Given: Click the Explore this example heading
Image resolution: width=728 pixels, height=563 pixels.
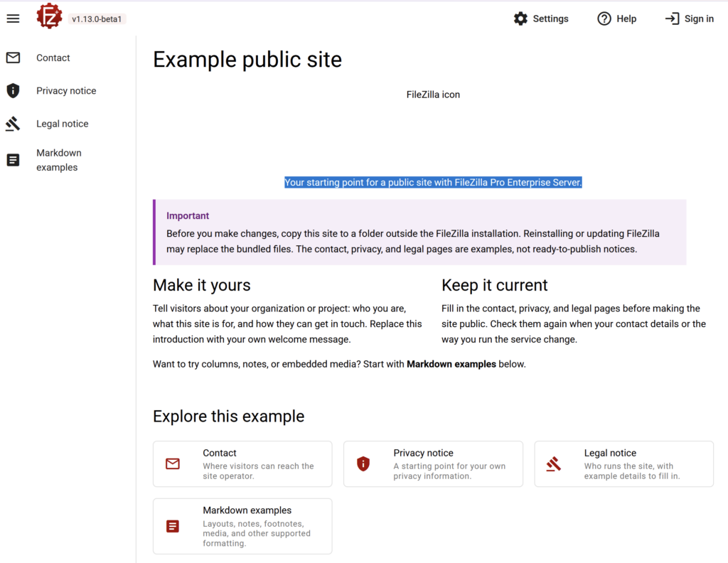Looking at the screenshot, I should 228,417.
